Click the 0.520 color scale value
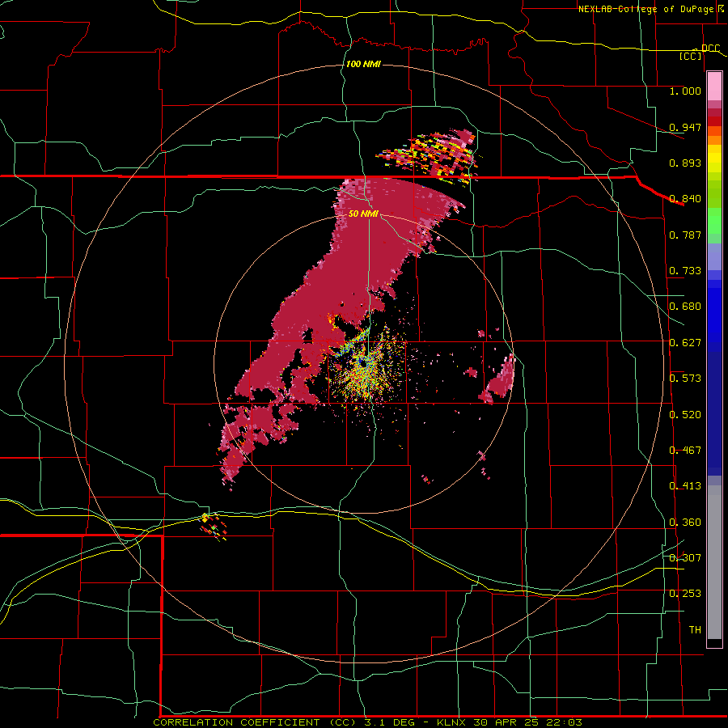728x728 pixels. (x=685, y=415)
